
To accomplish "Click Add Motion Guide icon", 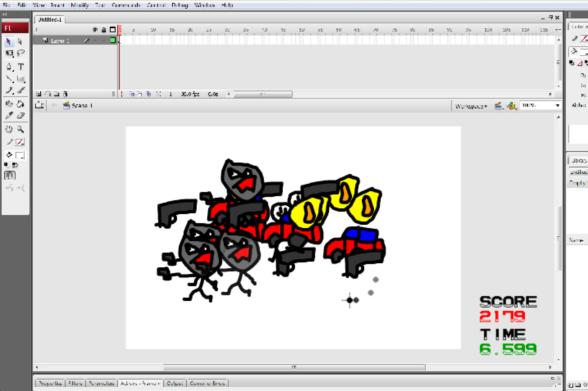I will (48, 94).
